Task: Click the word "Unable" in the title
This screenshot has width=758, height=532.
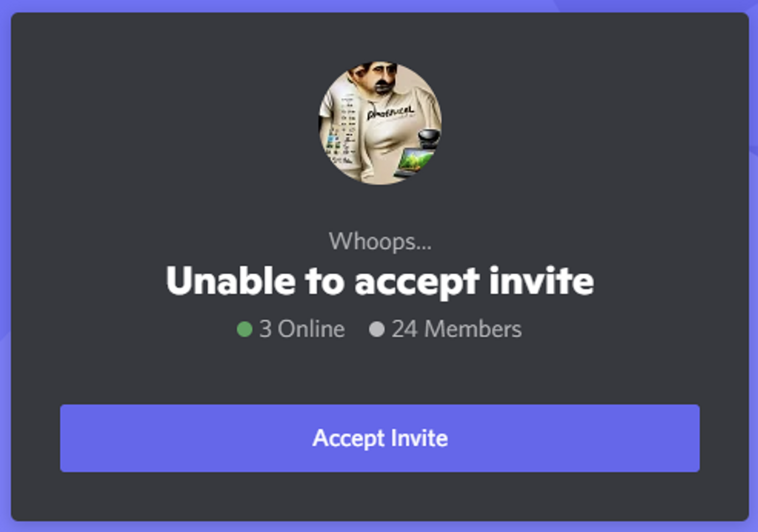Action: [x=231, y=280]
